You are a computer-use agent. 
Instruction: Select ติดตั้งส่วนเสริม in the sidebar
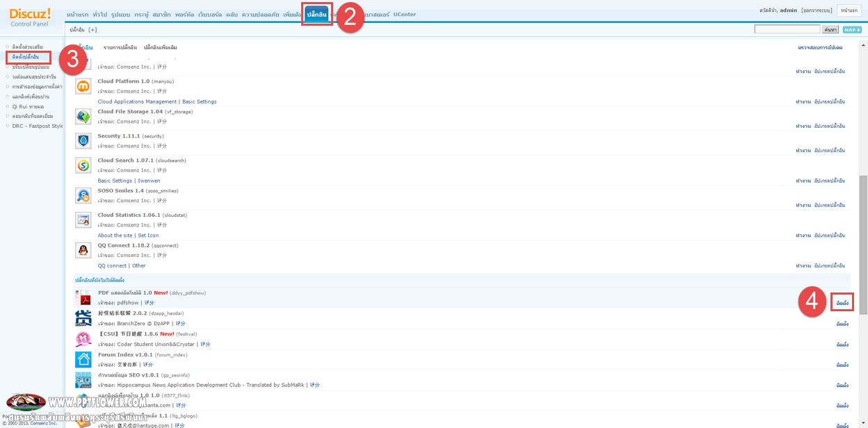point(28,47)
